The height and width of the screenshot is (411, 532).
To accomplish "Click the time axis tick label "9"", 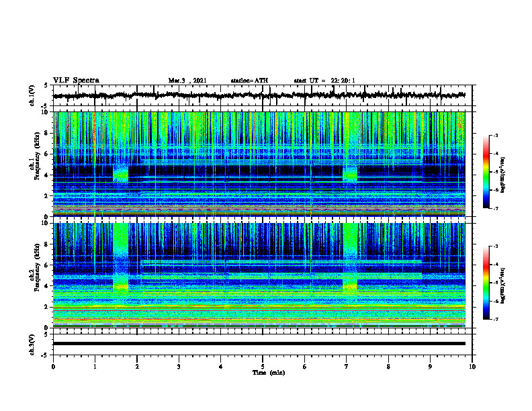I will pyautogui.click(x=430, y=367).
